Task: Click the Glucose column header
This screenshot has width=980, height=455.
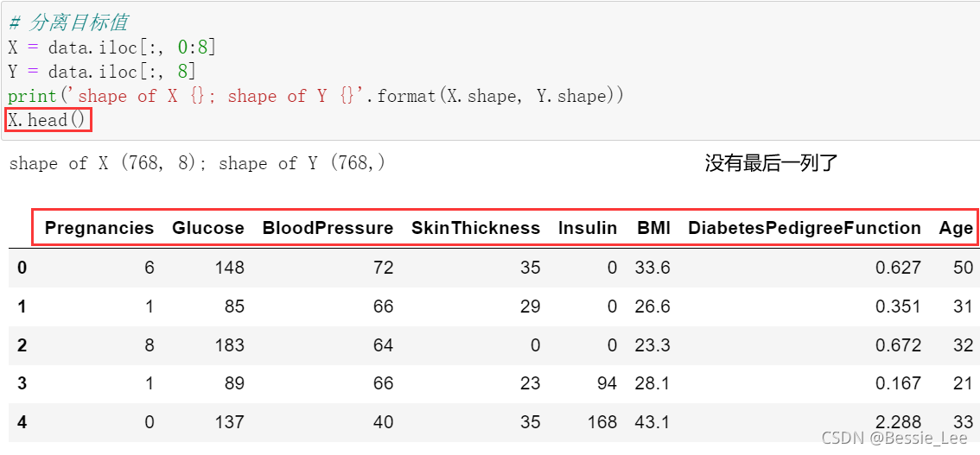Action: point(207,228)
